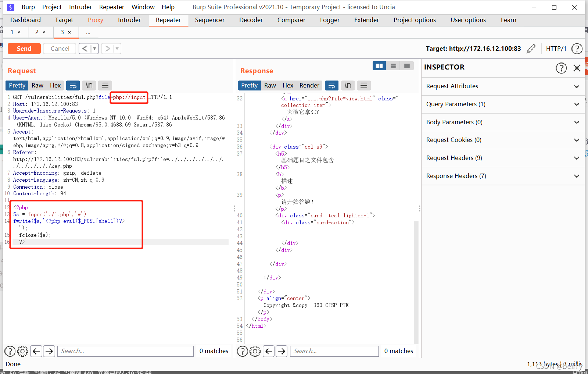Switch to the Proxy tab
The width and height of the screenshot is (588, 374).
[x=95, y=20]
